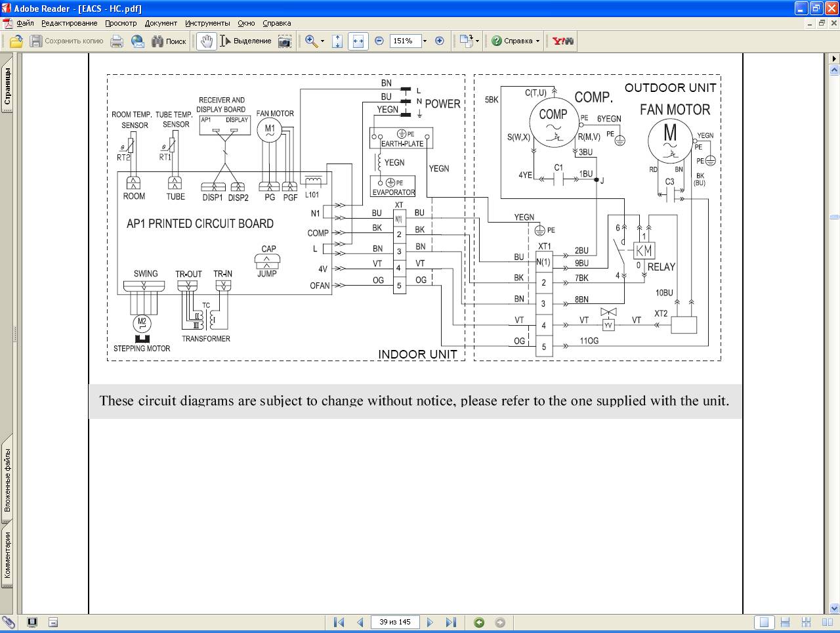840x633 pixels.
Task: Go to the last page
Action: coord(451,622)
